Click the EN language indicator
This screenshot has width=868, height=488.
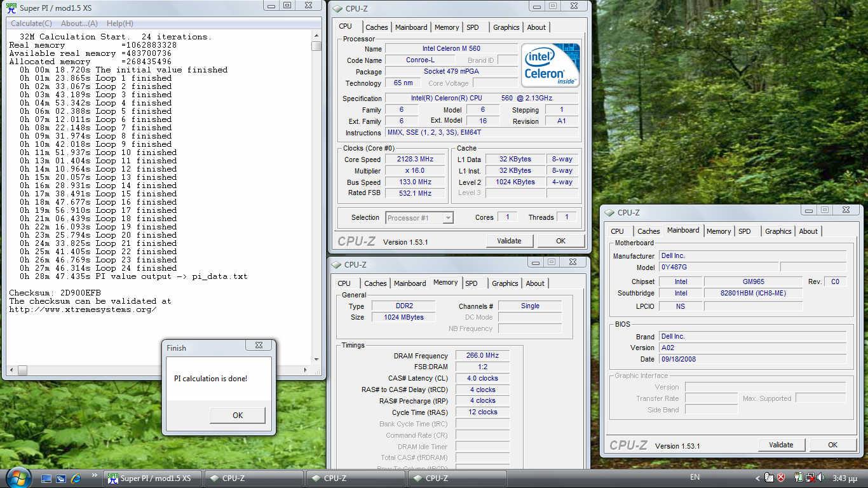coord(695,477)
